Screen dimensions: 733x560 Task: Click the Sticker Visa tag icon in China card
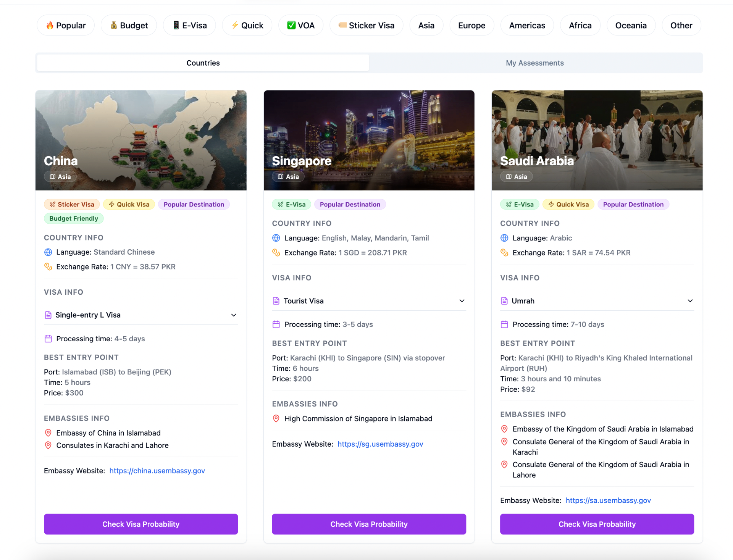(x=53, y=205)
